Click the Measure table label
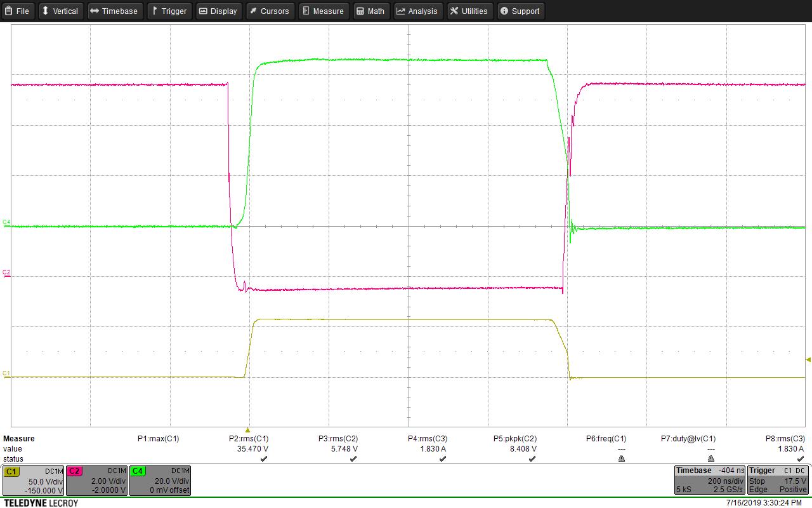This screenshot has width=812, height=508. pos(19,439)
